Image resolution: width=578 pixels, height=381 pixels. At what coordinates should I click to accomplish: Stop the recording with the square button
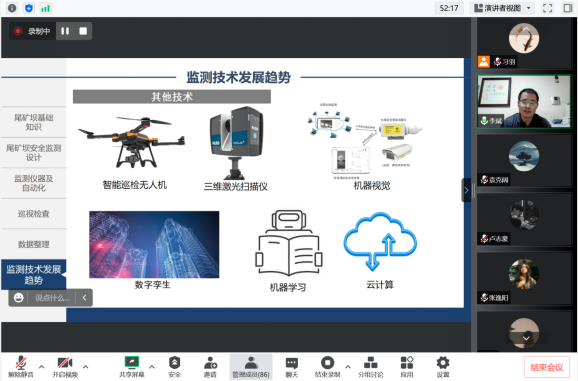tap(83, 31)
